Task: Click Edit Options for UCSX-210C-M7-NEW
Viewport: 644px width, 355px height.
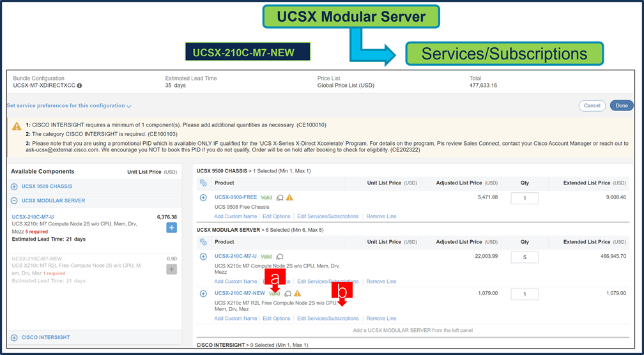Action: (x=277, y=319)
